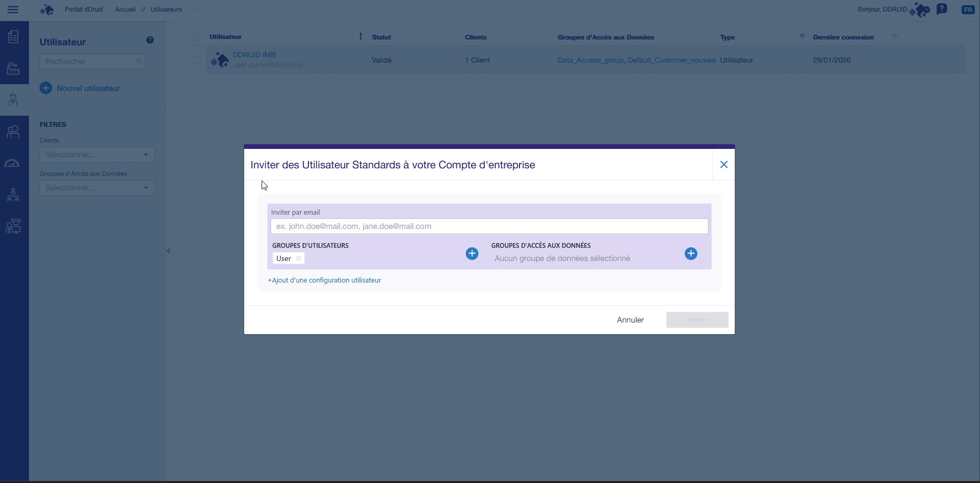Click Nouvel utilisateur link
Screen dimensions: 980x483
[x=88, y=88]
